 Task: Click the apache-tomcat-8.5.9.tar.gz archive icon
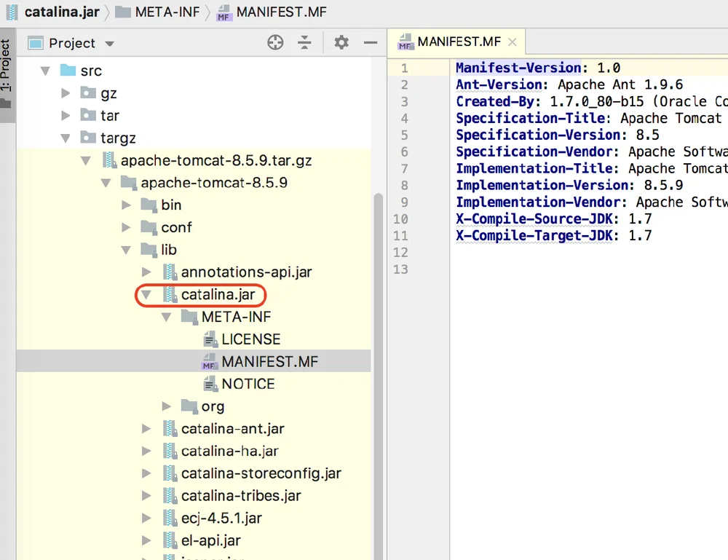tap(109, 160)
